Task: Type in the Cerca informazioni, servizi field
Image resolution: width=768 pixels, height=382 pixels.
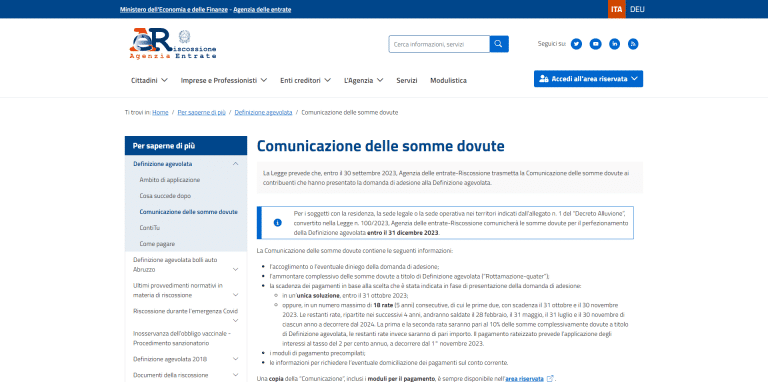Action: (x=439, y=44)
